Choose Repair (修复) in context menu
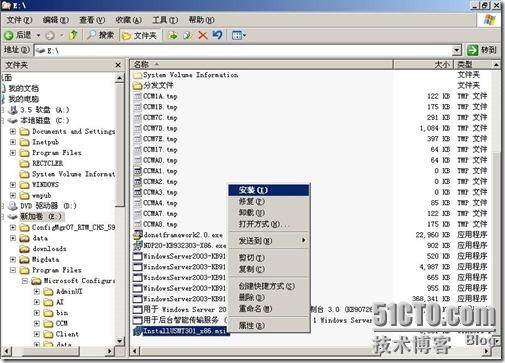505x363 pixels. click(x=269, y=201)
